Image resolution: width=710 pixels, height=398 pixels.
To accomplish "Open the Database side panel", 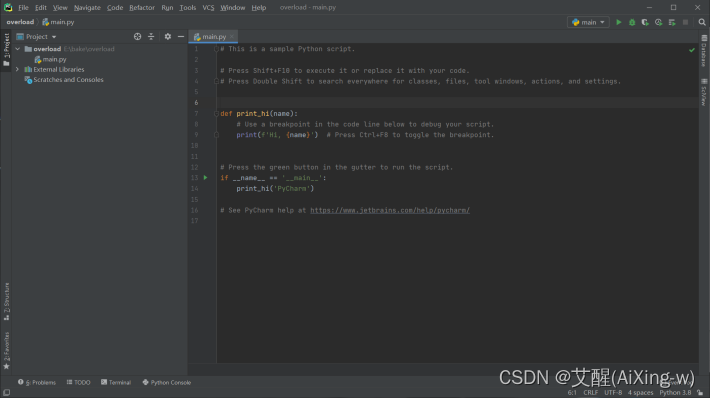I will (704, 51).
